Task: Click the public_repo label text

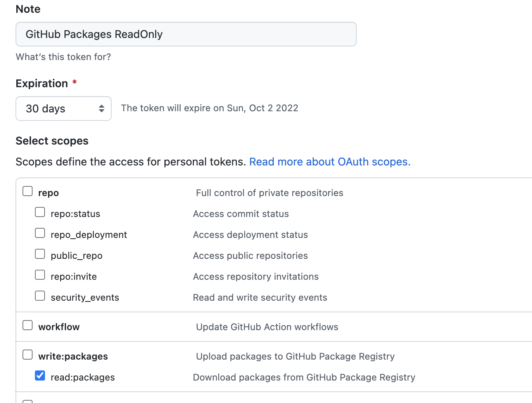Action: click(76, 256)
